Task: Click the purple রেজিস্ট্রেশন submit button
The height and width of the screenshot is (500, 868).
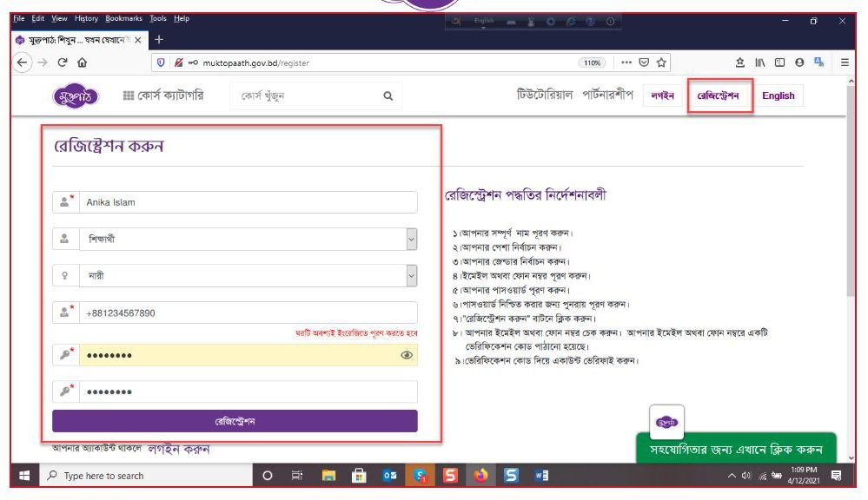Action: pyautogui.click(x=235, y=421)
